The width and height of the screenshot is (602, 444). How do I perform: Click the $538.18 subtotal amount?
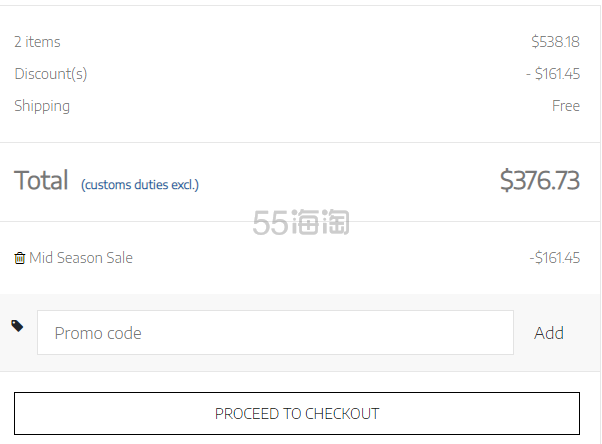click(x=555, y=42)
